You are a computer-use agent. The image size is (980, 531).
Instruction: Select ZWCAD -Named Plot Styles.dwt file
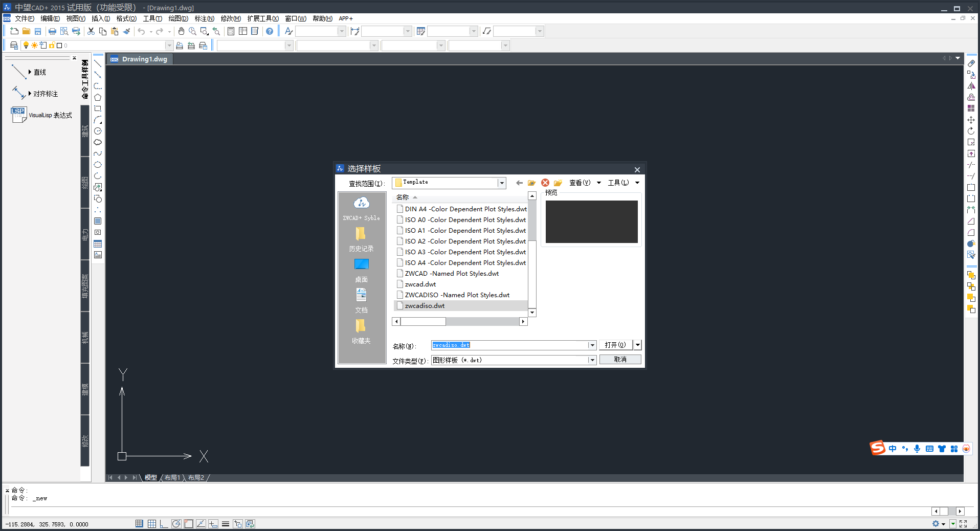pos(452,274)
